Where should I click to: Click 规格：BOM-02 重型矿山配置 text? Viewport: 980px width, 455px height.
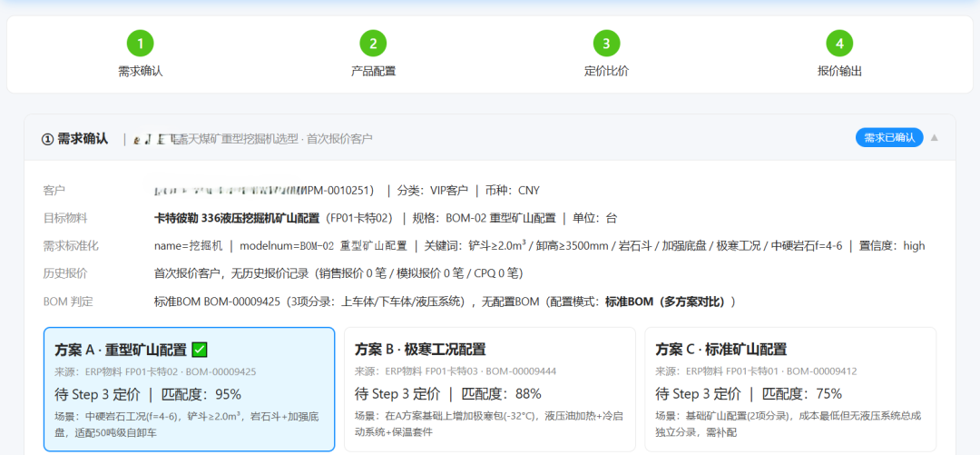point(484,218)
